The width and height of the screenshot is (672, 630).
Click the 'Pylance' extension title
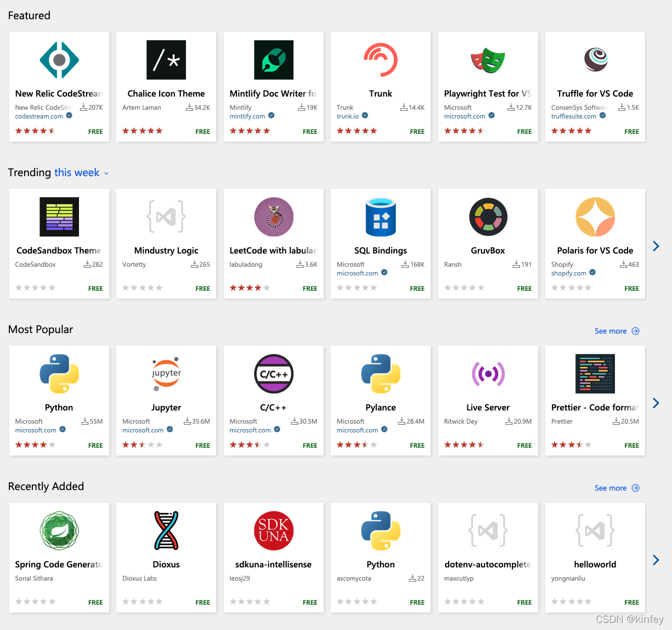[x=381, y=408]
